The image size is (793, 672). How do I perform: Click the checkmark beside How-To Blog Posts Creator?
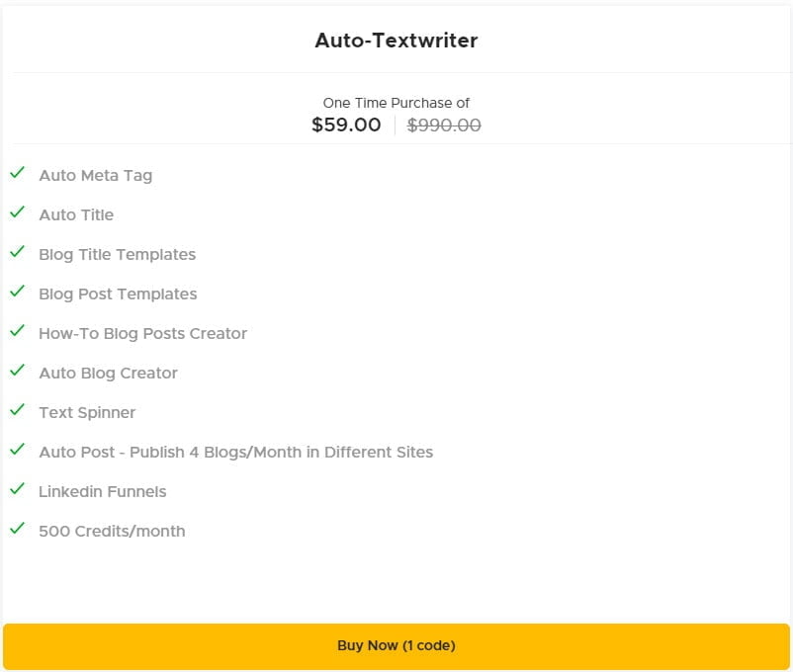click(x=17, y=330)
